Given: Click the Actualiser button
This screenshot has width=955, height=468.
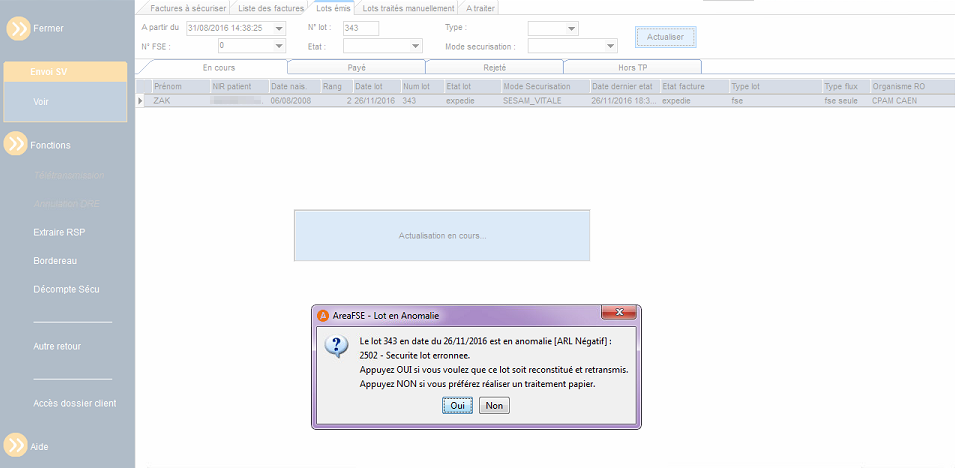Looking at the screenshot, I should [x=665, y=37].
